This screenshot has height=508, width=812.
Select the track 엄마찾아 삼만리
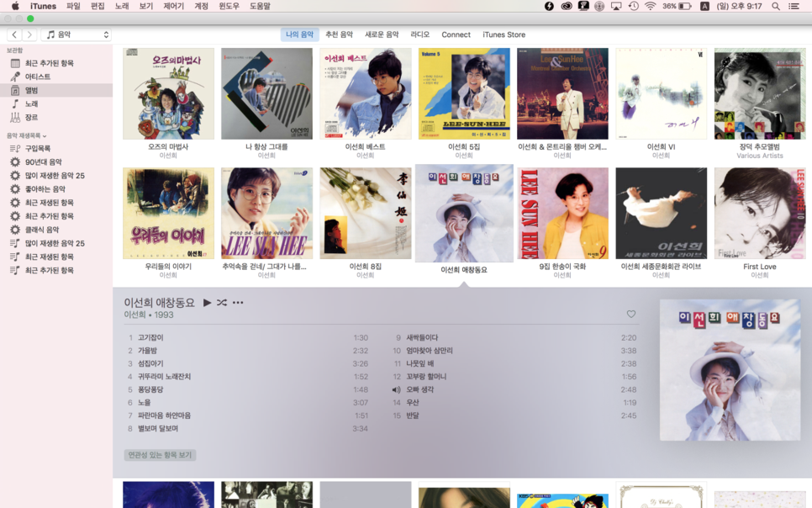pyautogui.click(x=514, y=351)
